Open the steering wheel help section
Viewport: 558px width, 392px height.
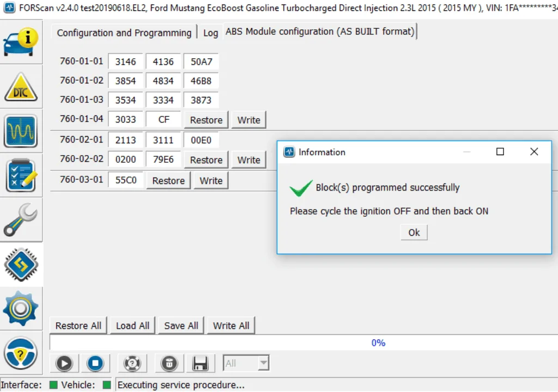(x=21, y=353)
